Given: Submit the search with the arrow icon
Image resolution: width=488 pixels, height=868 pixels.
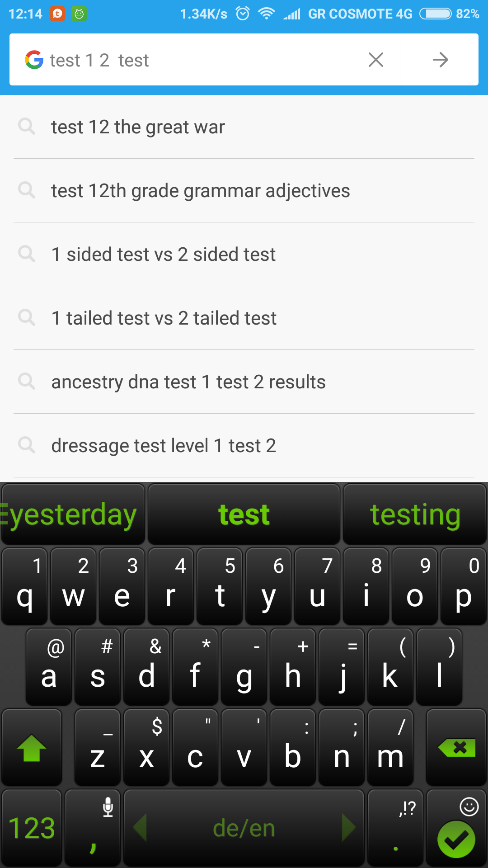Looking at the screenshot, I should click(440, 60).
